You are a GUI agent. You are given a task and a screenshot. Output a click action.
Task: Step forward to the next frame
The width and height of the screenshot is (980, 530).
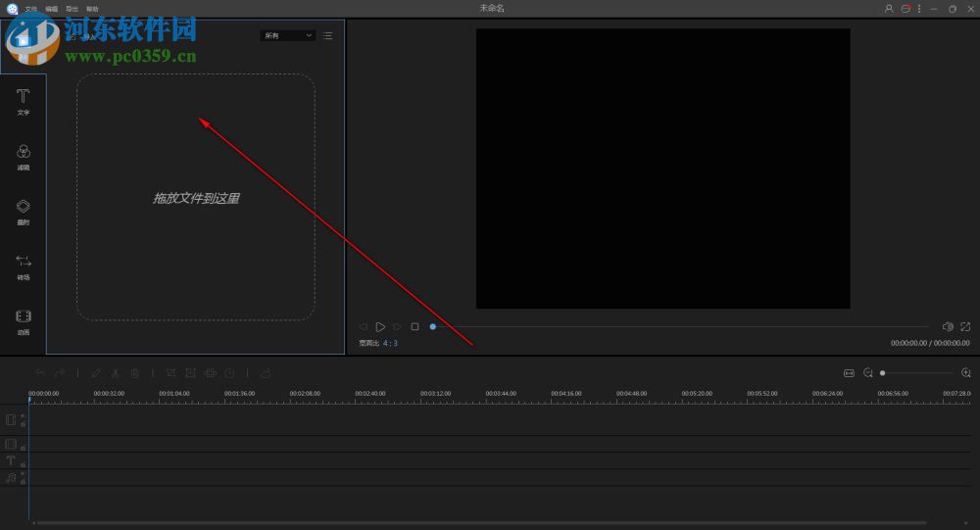pyautogui.click(x=397, y=327)
